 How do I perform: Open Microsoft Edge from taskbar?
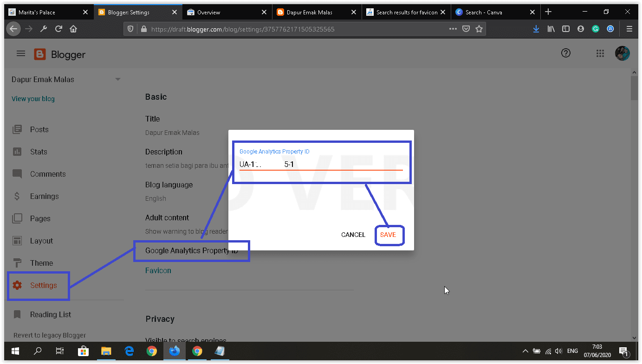pos(129,351)
